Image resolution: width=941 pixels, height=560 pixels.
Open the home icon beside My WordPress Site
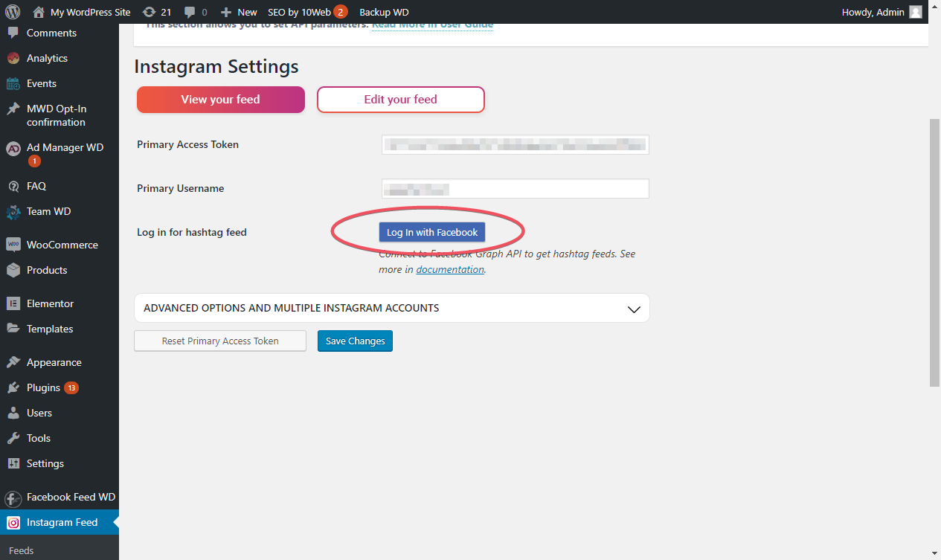click(x=39, y=12)
